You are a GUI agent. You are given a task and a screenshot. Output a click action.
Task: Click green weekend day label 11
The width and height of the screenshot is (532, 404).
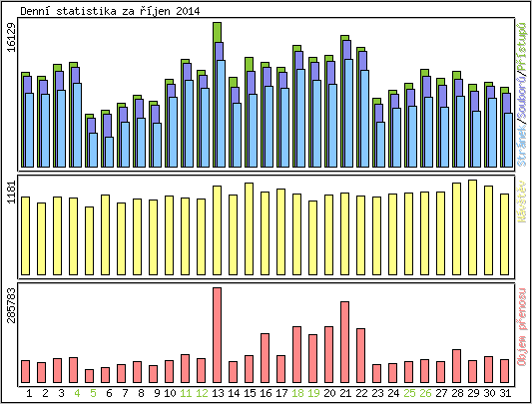186,393
